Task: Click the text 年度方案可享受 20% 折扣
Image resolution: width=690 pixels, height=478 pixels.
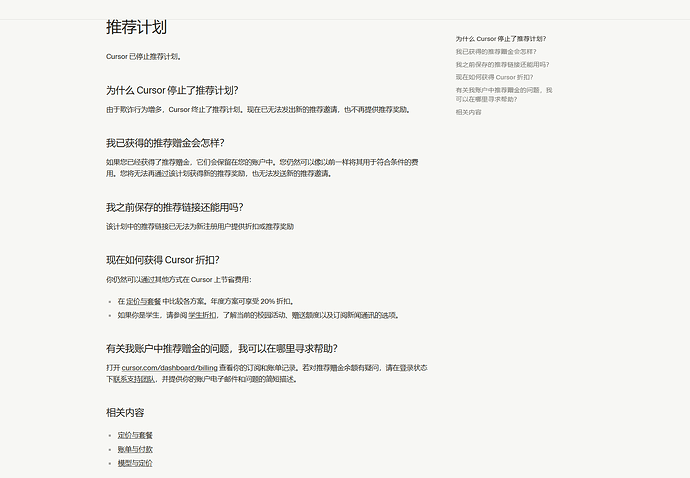Action: (250, 302)
